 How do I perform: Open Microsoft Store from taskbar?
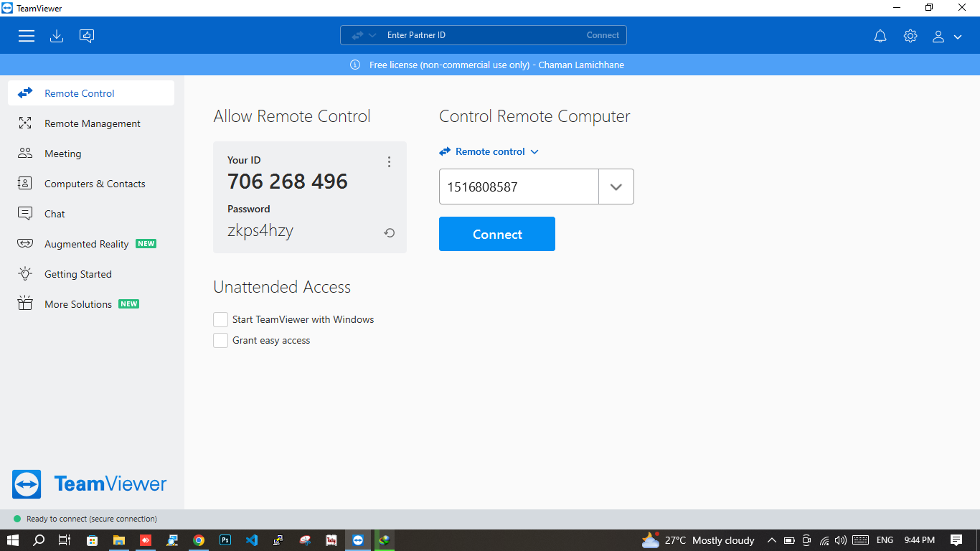[x=92, y=540]
